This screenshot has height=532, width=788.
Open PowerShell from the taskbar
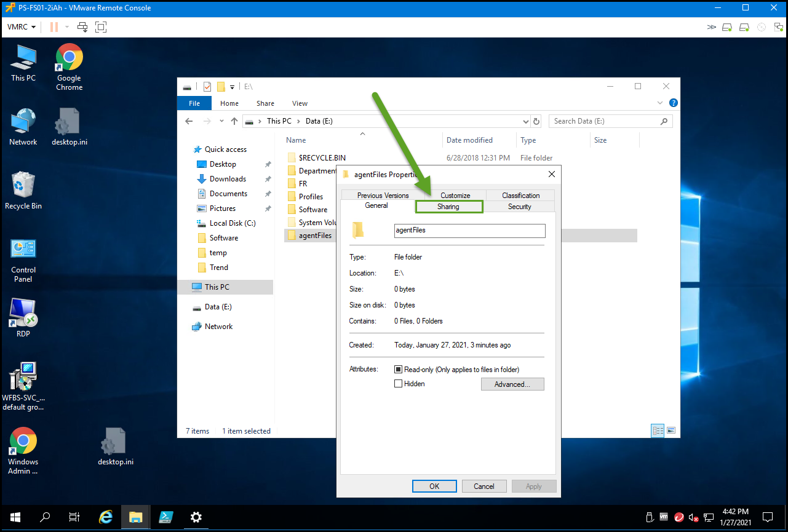point(166,517)
